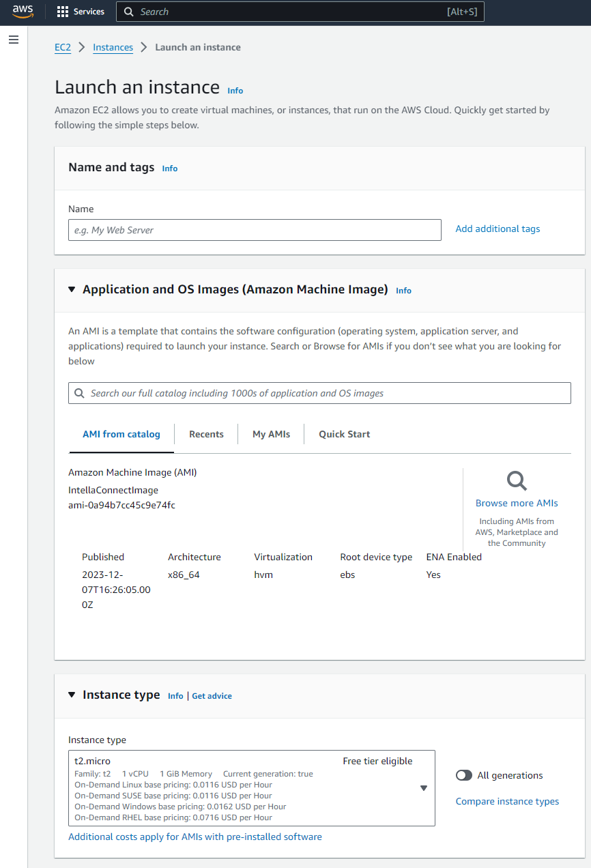The width and height of the screenshot is (591, 868).
Task: Select the IntellaConnectImage AMI name
Action: [x=113, y=490]
